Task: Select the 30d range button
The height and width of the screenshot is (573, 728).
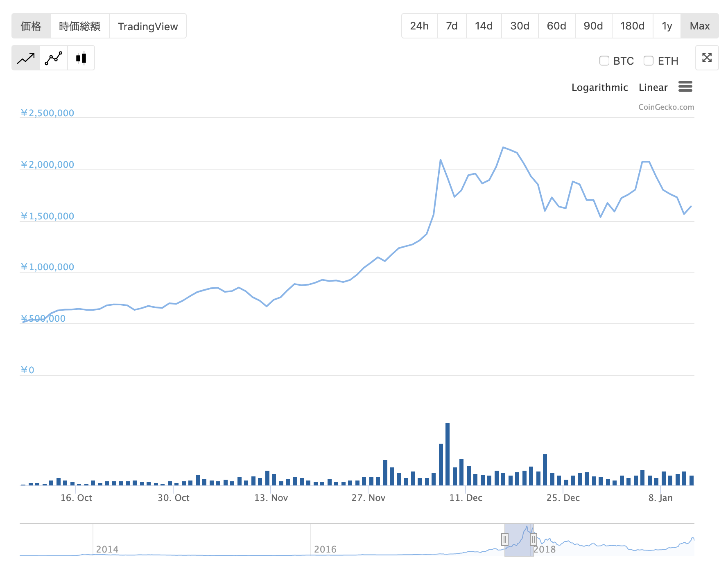Action: (x=520, y=26)
